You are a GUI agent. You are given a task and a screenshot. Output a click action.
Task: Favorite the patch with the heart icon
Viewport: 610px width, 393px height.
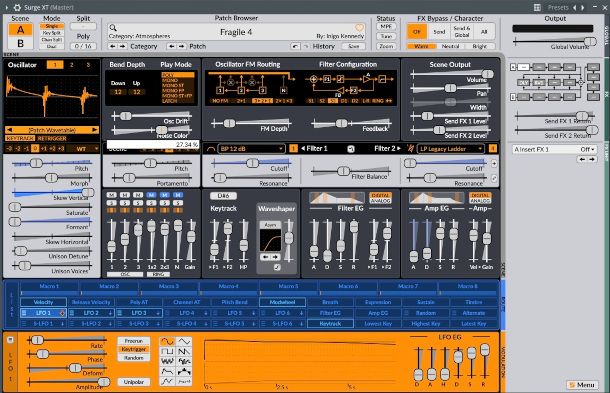[359, 28]
